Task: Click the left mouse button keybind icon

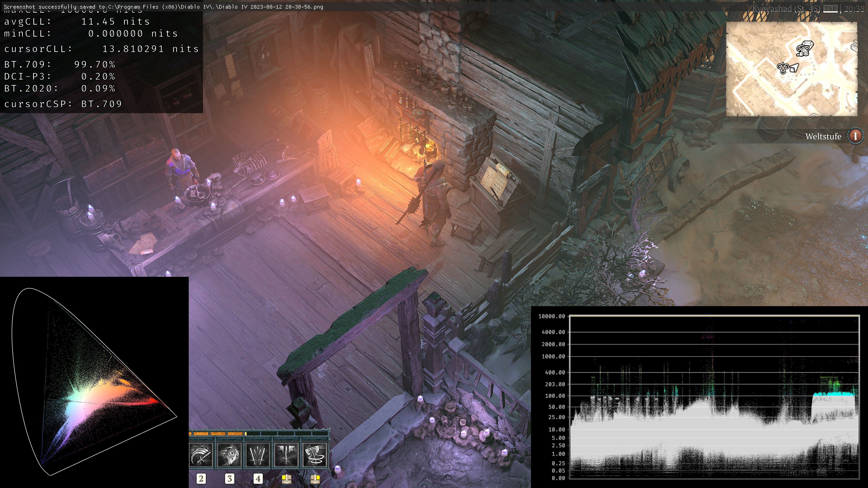Action: [x=286, y=479]
